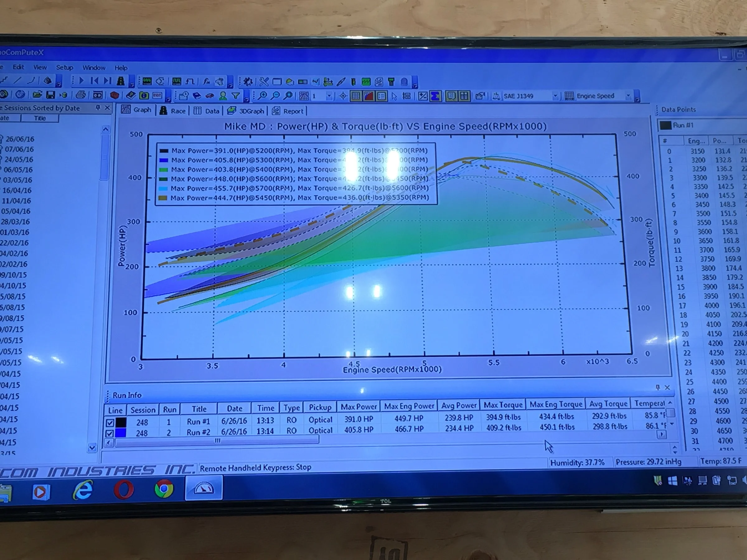Screen dimensions: 747x560
Task: Toggle the data table panel button
Action: 464,96
